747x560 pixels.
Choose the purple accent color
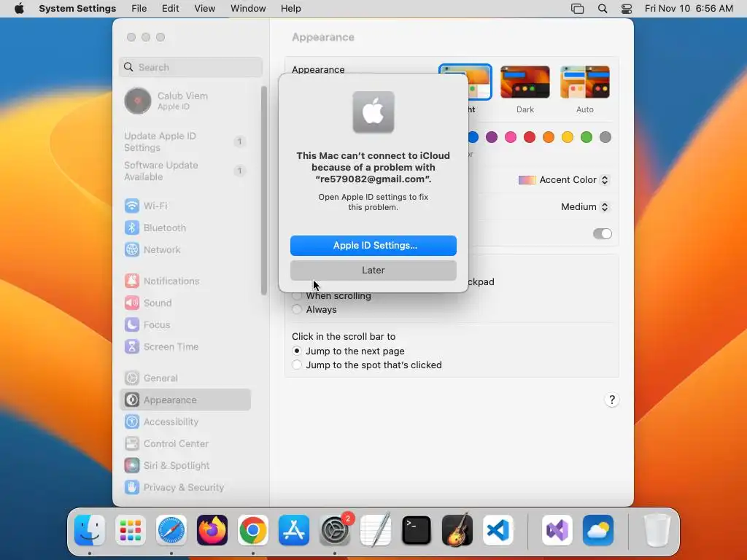[x=492, y=138]
